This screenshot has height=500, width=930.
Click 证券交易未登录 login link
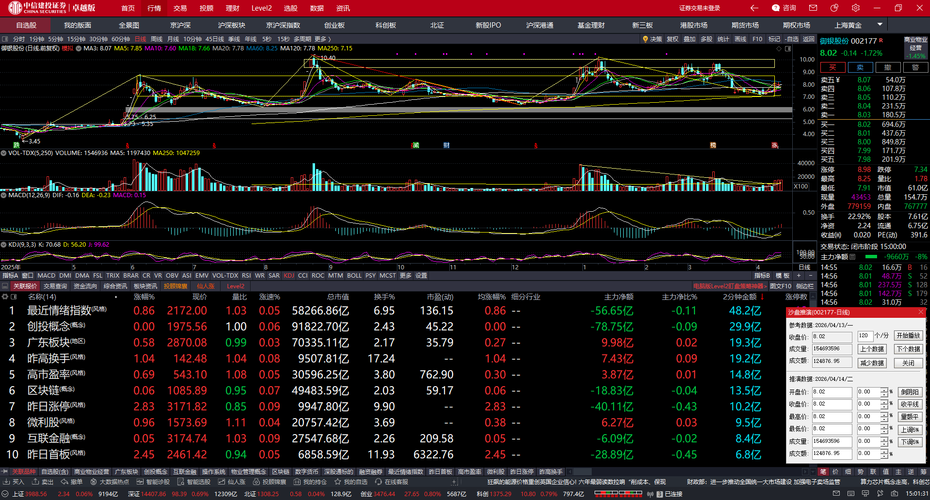point(700,8)
